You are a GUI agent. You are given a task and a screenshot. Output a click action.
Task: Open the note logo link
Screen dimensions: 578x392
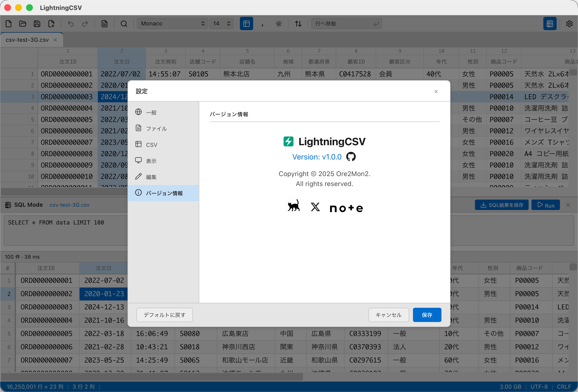tap(346, 208)
